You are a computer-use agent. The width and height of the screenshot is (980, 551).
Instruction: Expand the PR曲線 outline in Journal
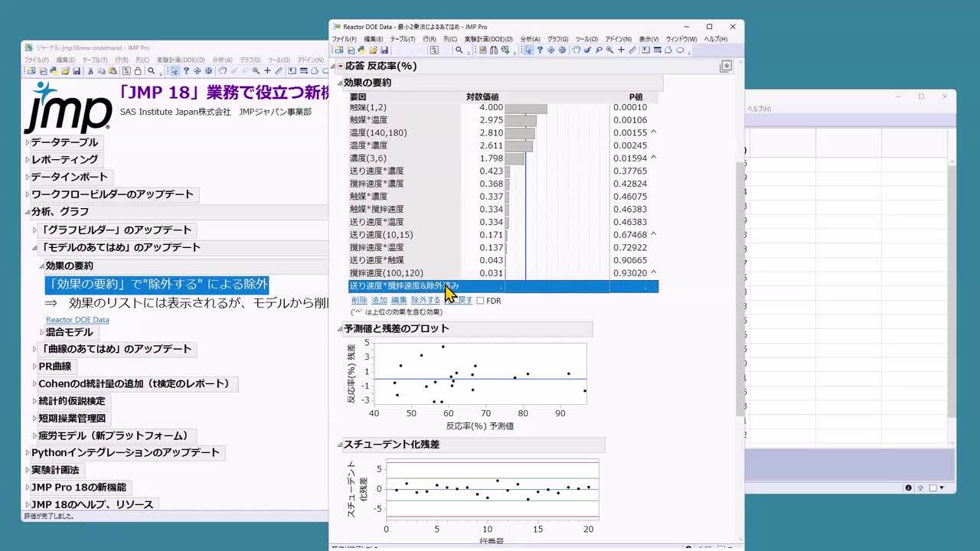pyautogui.click(x=35, y=367)
